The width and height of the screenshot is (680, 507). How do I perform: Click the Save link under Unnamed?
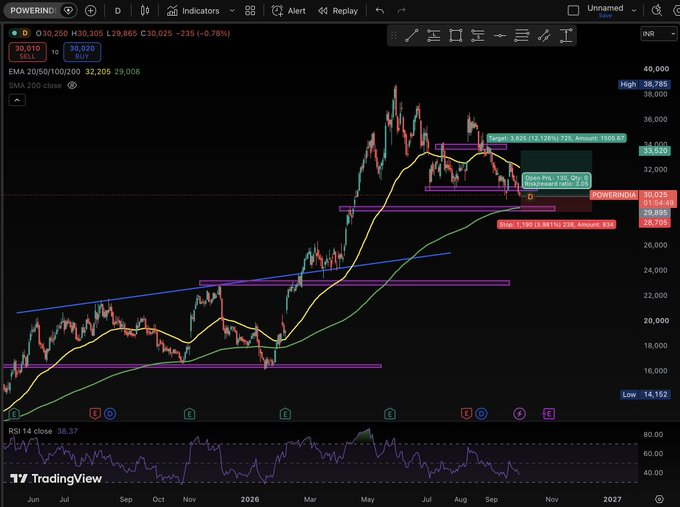point(605,16)
